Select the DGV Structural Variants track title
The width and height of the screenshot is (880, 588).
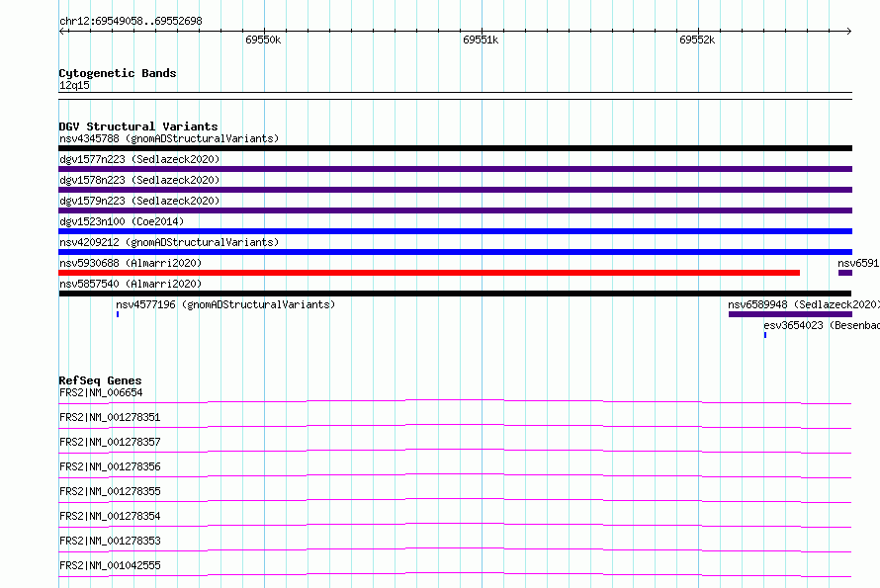138,126
